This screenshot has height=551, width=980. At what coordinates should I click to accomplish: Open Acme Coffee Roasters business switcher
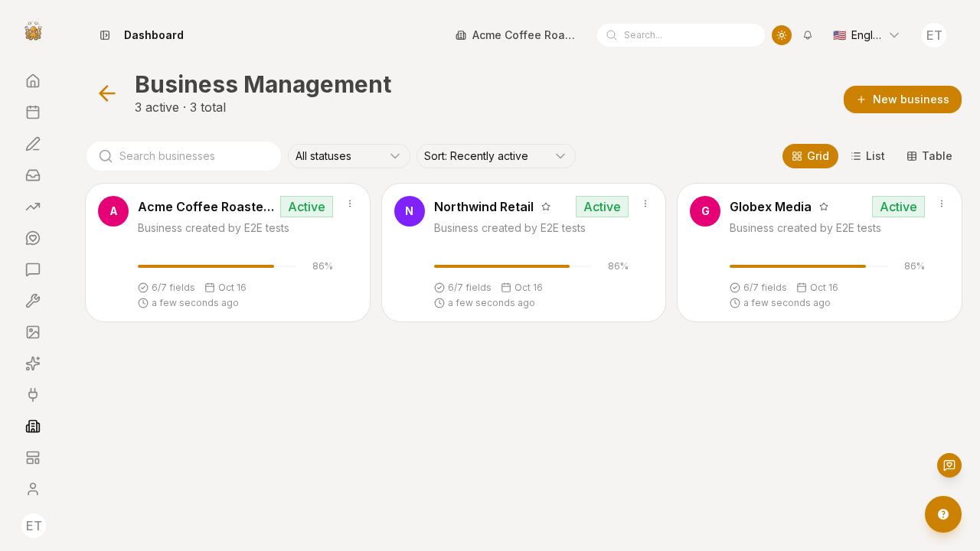tap(515, 35)
